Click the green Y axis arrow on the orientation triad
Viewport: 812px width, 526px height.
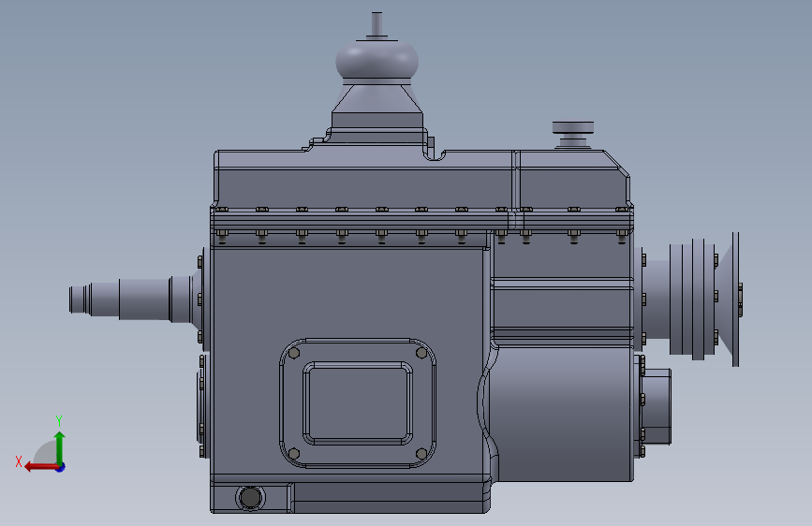click(x=60, y=447)
